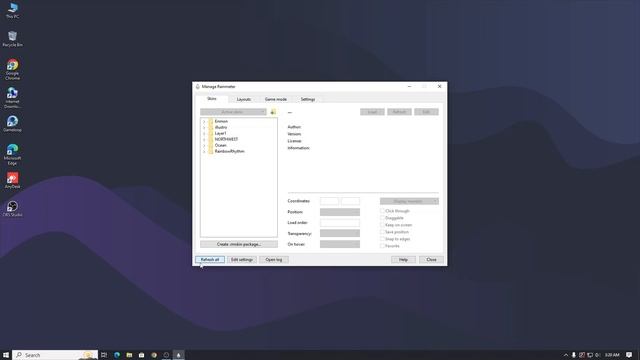Click the Rainmeter raindrop icon in the title bar
This screenshot has width=640, height=360.
click(198, 87)
